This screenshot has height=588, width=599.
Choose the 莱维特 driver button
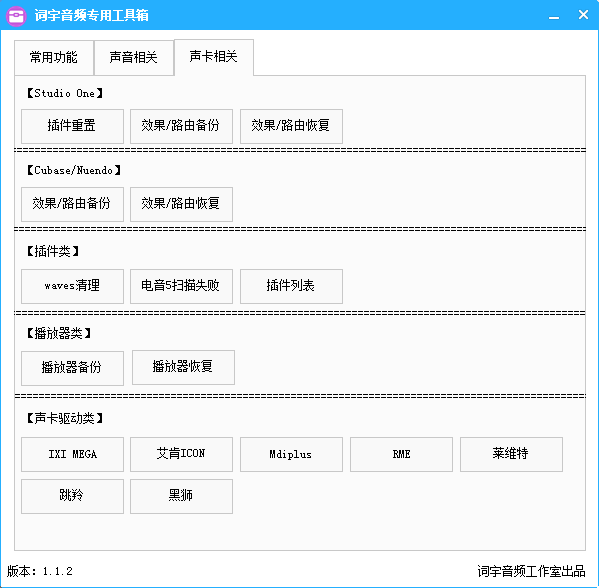(x=511, y=454)
